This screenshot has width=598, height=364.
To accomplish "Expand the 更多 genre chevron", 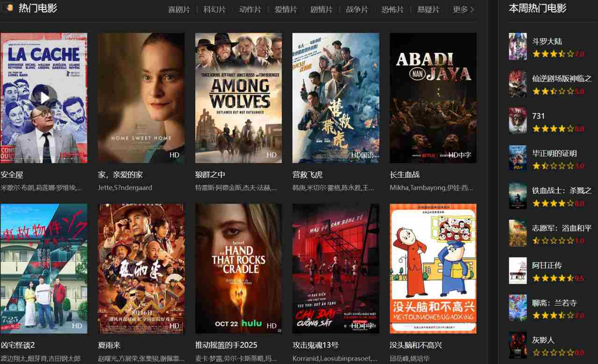I will point(472,9).
